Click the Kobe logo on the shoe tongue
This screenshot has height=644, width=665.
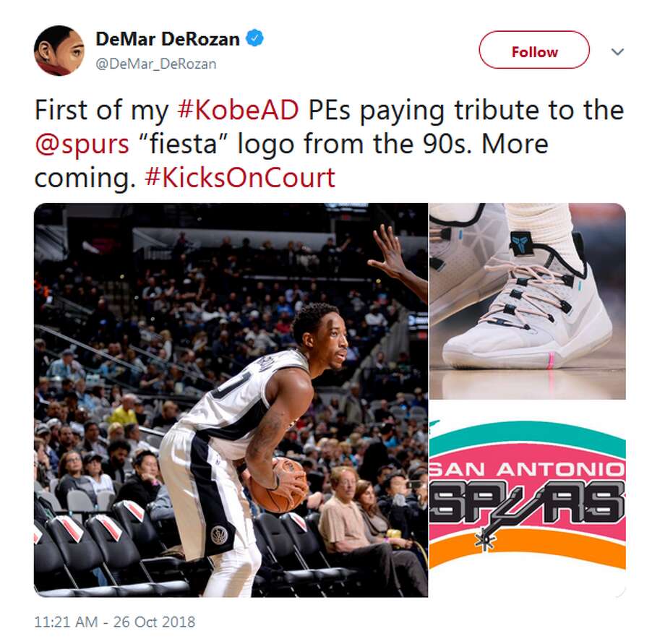point(521,243)
